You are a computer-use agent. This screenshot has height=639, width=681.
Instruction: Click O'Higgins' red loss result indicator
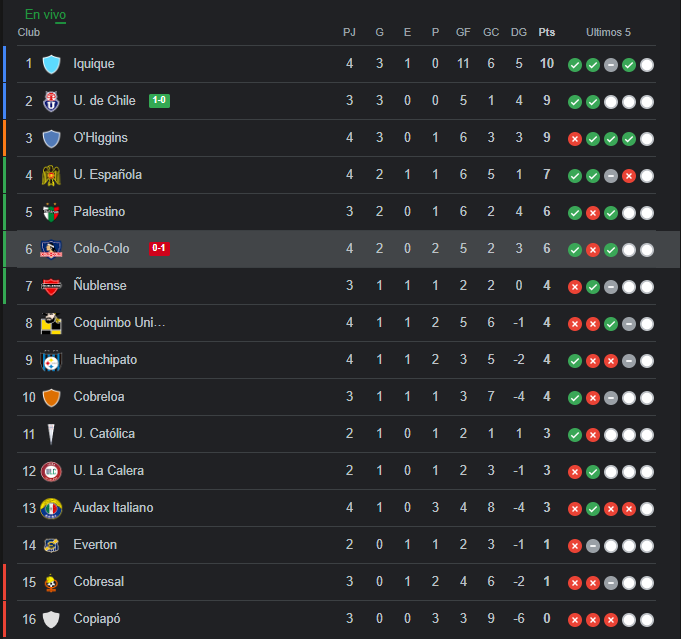[x=575, y=139]
